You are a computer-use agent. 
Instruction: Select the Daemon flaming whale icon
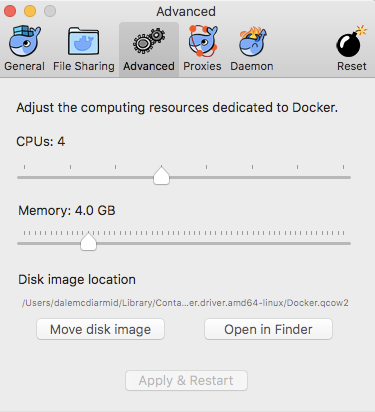[x=252, y=41]
